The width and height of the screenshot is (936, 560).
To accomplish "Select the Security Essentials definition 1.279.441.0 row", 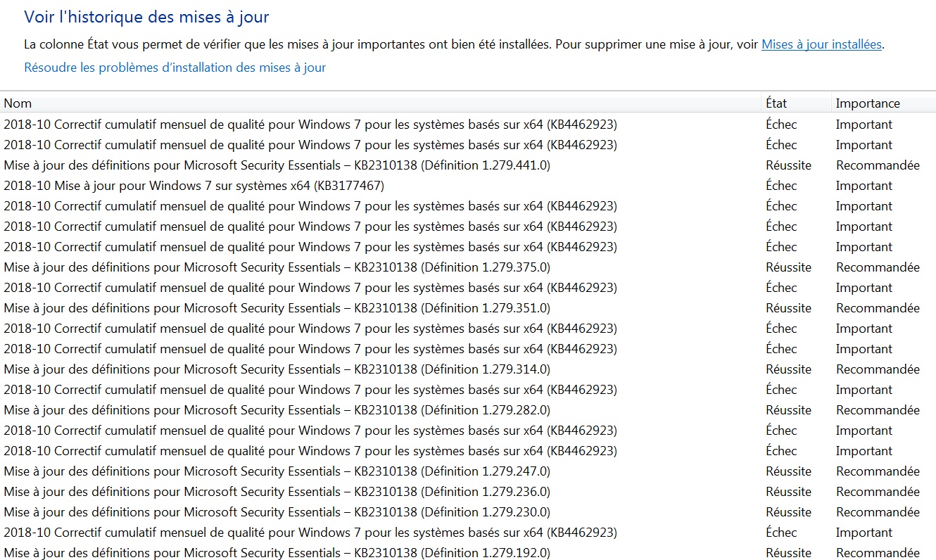I will point(468,165).
